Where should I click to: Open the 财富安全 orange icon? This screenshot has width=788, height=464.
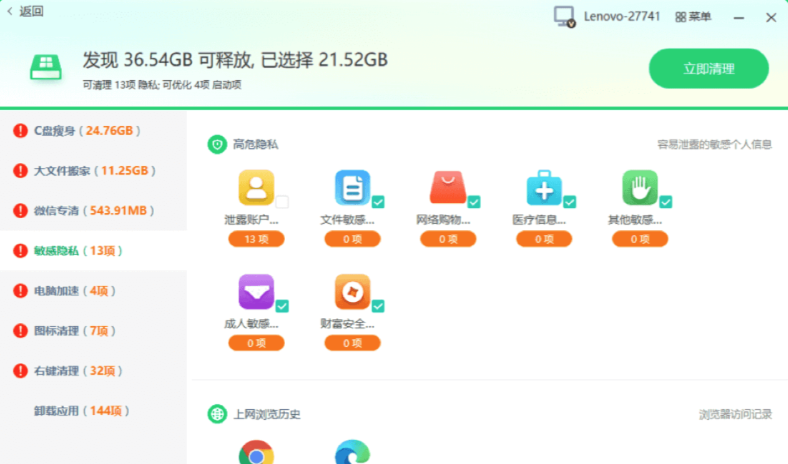point(352,292)
